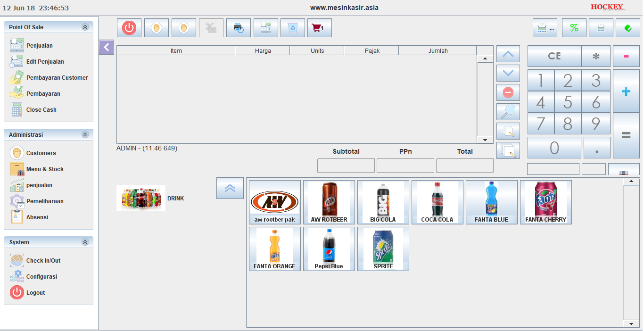Viewport: 644px width, 331px height.
Task: Click the cash register icon beside printer
Action: pyautogui.click(x=266, y=28)
